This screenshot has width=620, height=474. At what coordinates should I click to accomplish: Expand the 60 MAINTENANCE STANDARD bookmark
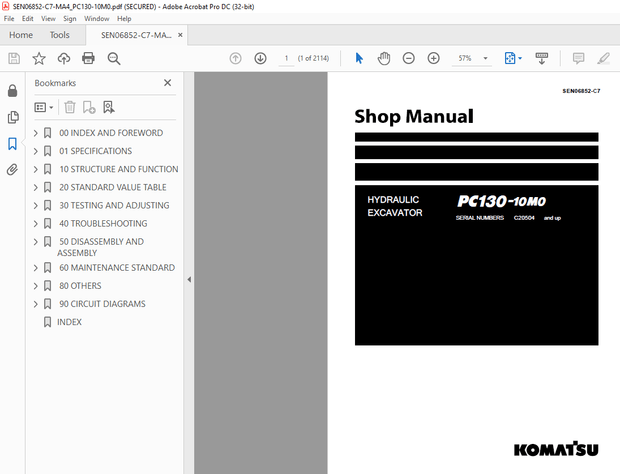(x=36, y=268)
